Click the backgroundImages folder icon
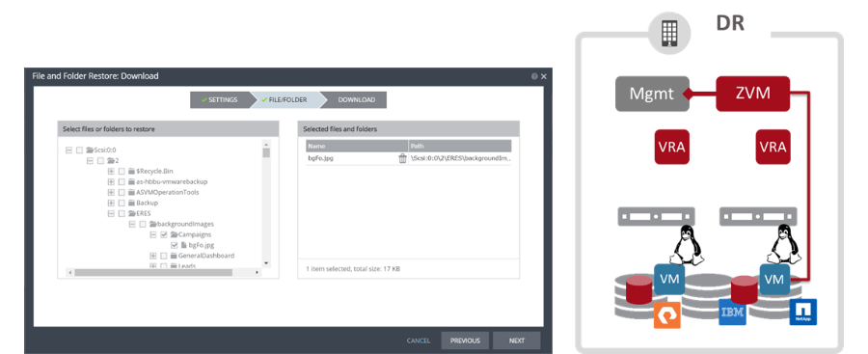Image resolution: width=868 pixels, height=354 pixels. 153,224
